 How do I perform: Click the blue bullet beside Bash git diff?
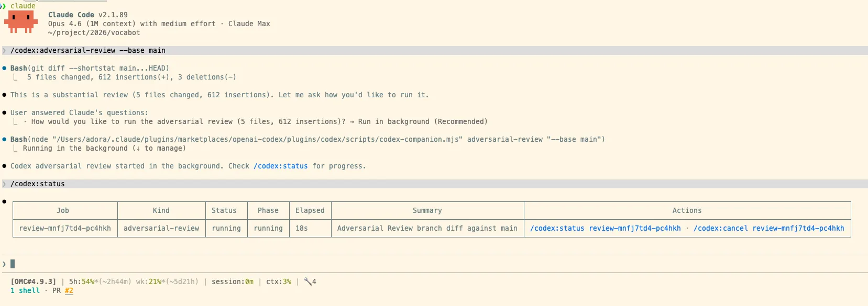5,68
